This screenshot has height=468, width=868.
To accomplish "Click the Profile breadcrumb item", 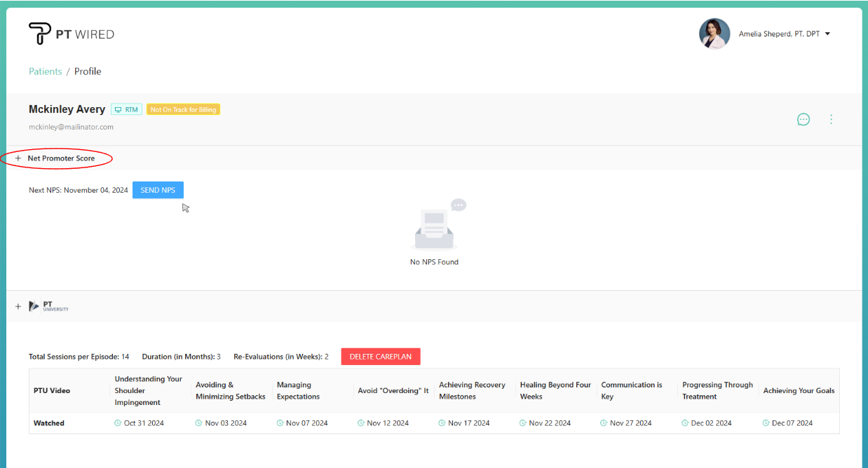I will (88, 71).
